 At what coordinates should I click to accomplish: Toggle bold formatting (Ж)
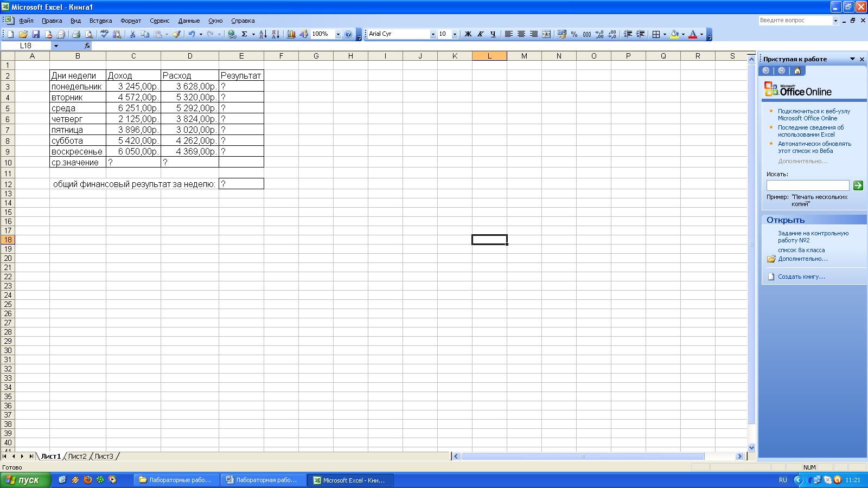click(x=468, y=34)
